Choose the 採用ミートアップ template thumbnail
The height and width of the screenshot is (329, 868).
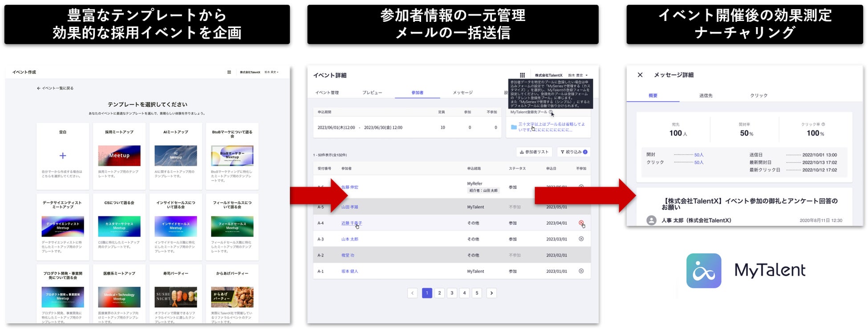(x=119, y=156)
